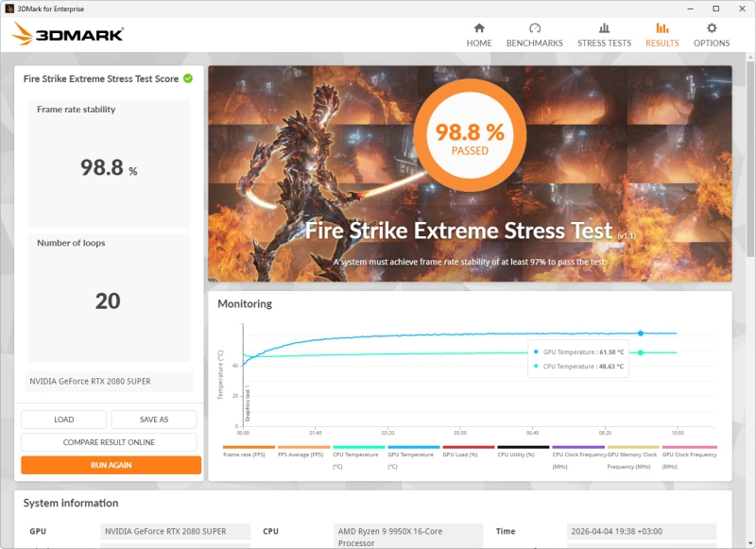Switch to the BENCHMARKS tab

click(535, 35)
